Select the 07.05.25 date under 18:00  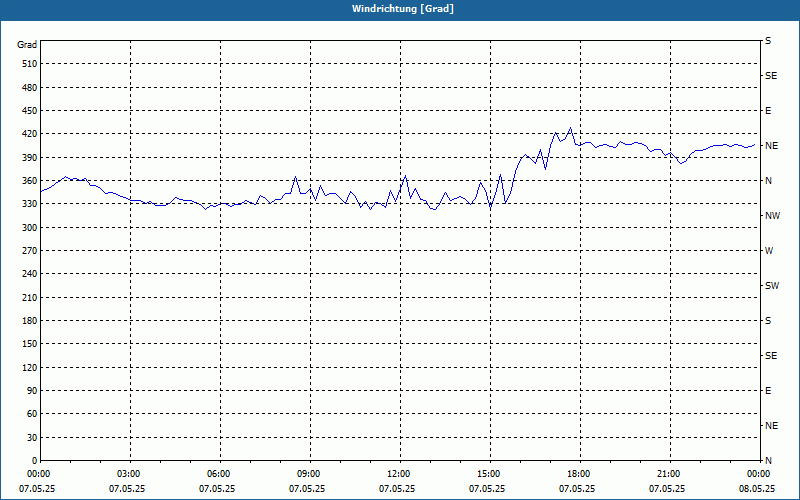click(x=577, y=489)
